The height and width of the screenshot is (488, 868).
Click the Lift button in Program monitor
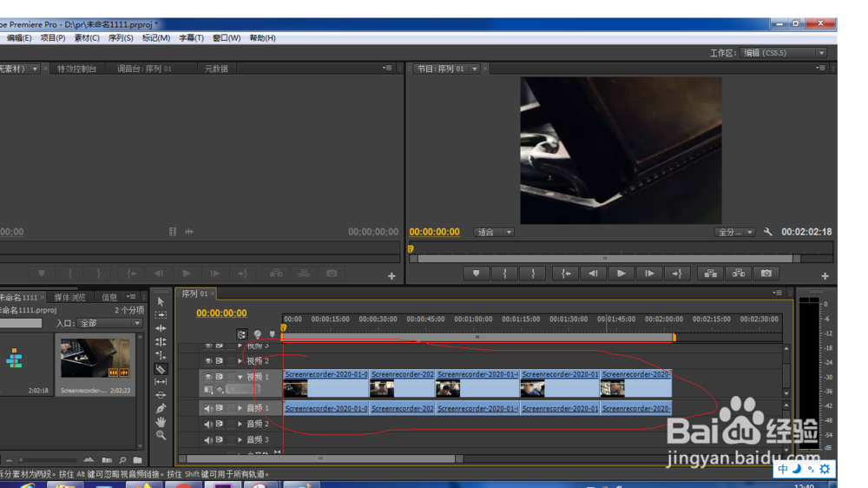[710, 273]
